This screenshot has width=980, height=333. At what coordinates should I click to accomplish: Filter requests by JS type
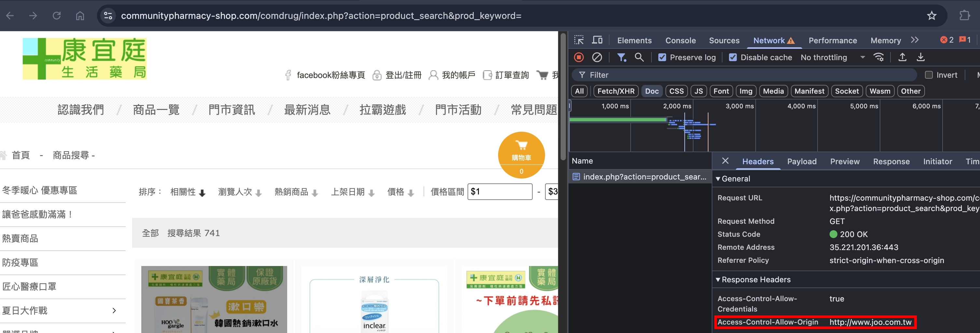698,91
